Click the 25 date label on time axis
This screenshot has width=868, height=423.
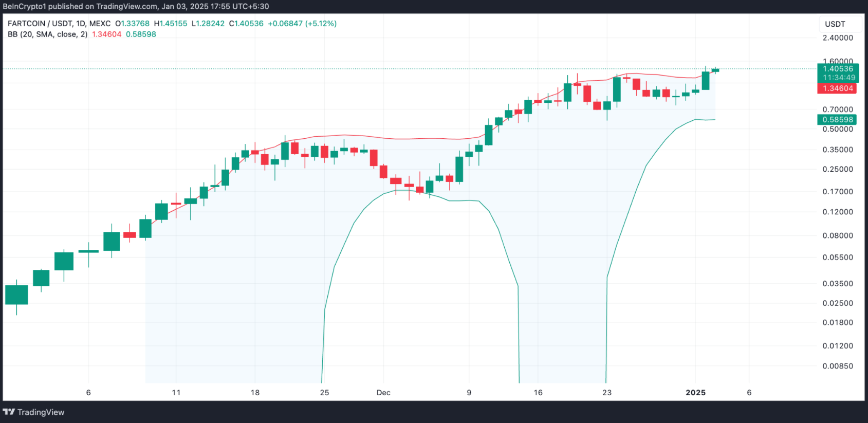pyautogui.click(x=324, y=393)
